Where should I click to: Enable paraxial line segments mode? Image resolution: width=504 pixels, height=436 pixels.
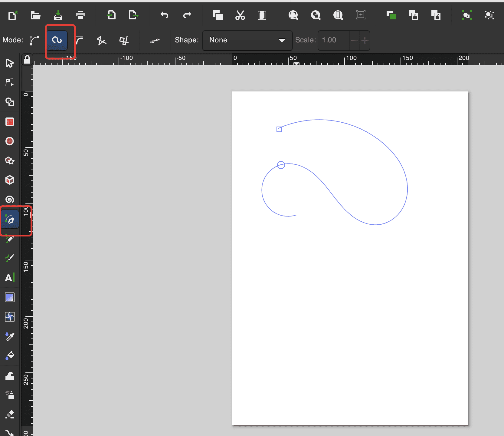(x=124, y=40)
